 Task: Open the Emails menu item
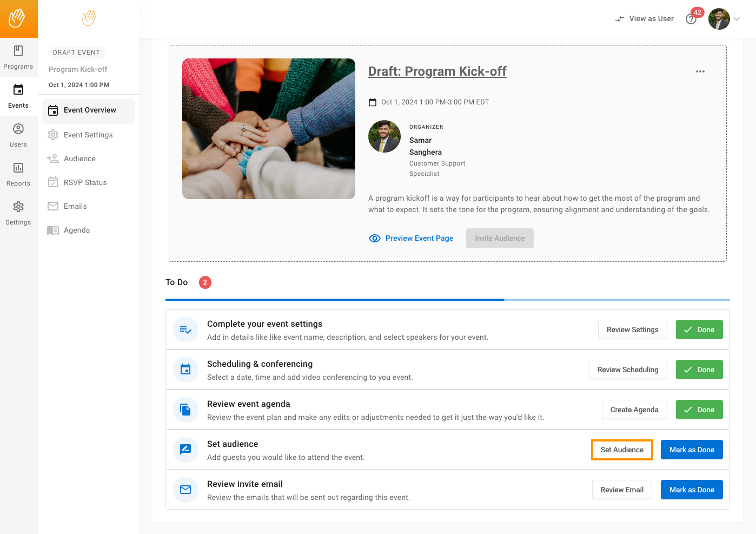pyautogui.click(x=89, y=206)
